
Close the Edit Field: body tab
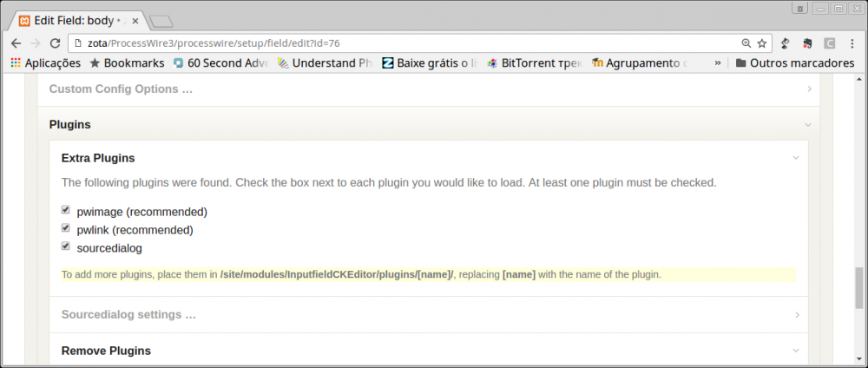pyautogui.click(x=135, y=21)
